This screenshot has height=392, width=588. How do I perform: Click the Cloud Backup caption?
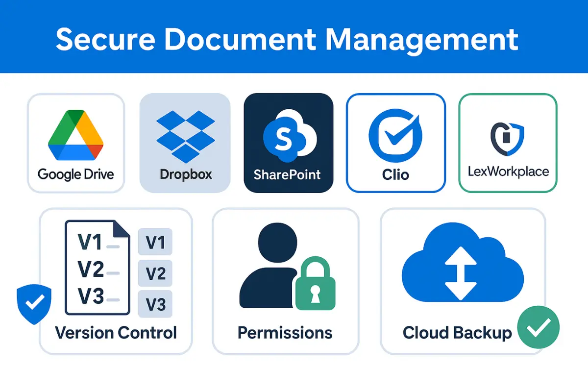click(x=457, y=333)
